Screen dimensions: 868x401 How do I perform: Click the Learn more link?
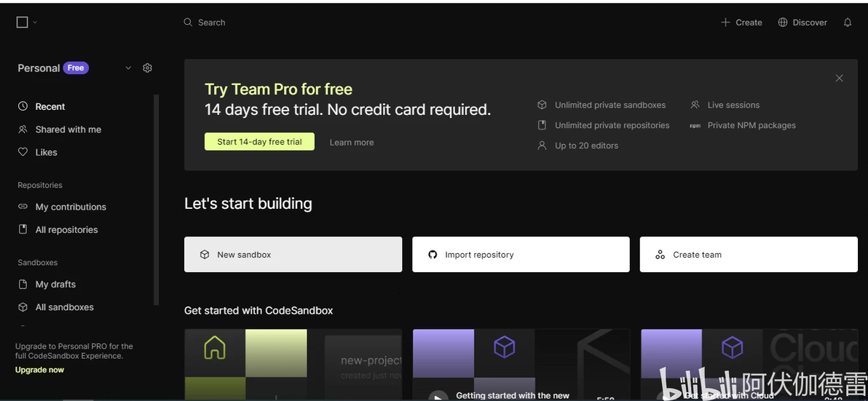tap(352, 143)
